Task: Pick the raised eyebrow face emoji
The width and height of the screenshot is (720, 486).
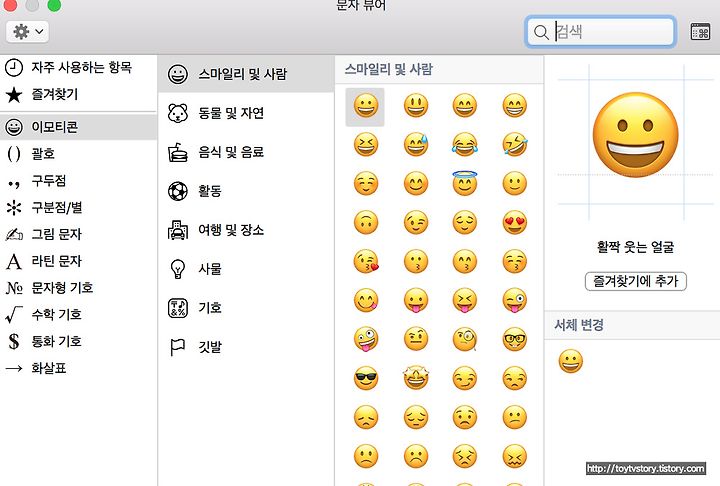Action: [x=416, y=340]
